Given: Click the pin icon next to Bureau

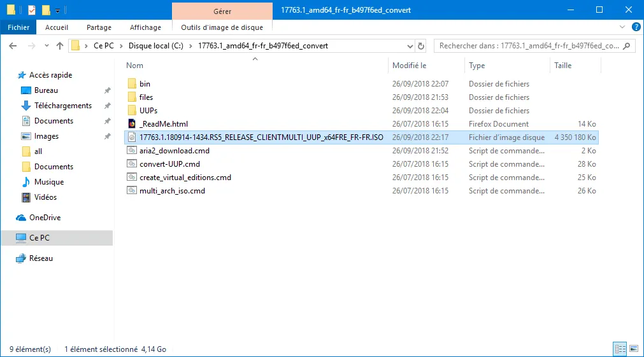Looking at the screenshot, I should [107, 90].
